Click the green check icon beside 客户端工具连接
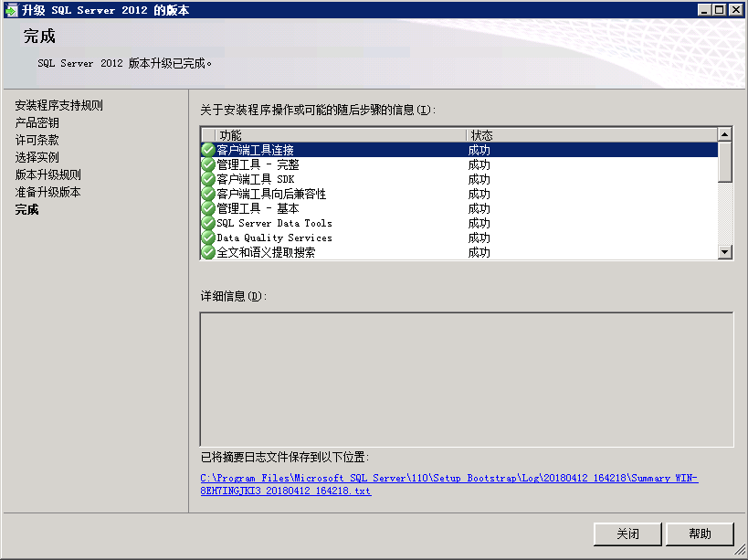 (x=208, y=150)
